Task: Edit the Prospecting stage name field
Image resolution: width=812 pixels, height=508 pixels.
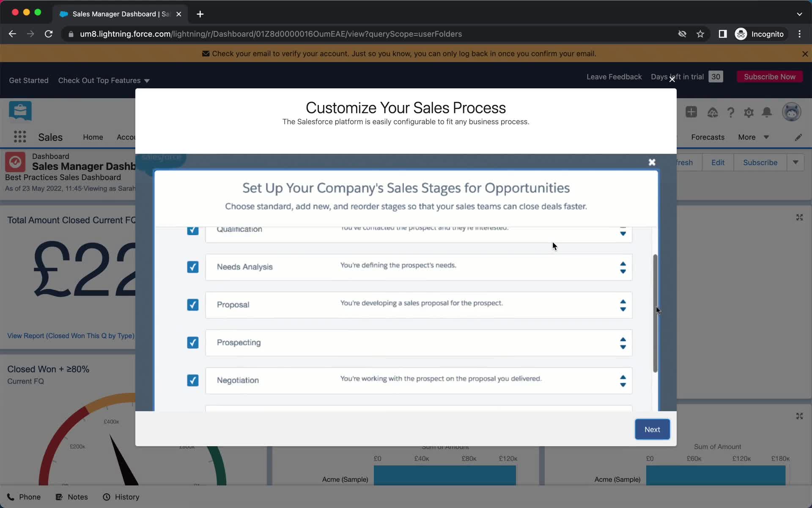Action: pos(239,342)
